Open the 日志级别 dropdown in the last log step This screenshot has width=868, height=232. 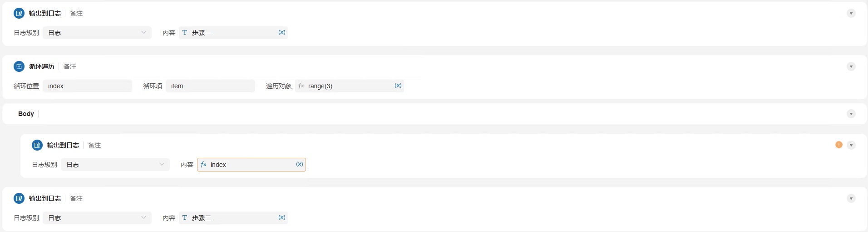(97, 218)
